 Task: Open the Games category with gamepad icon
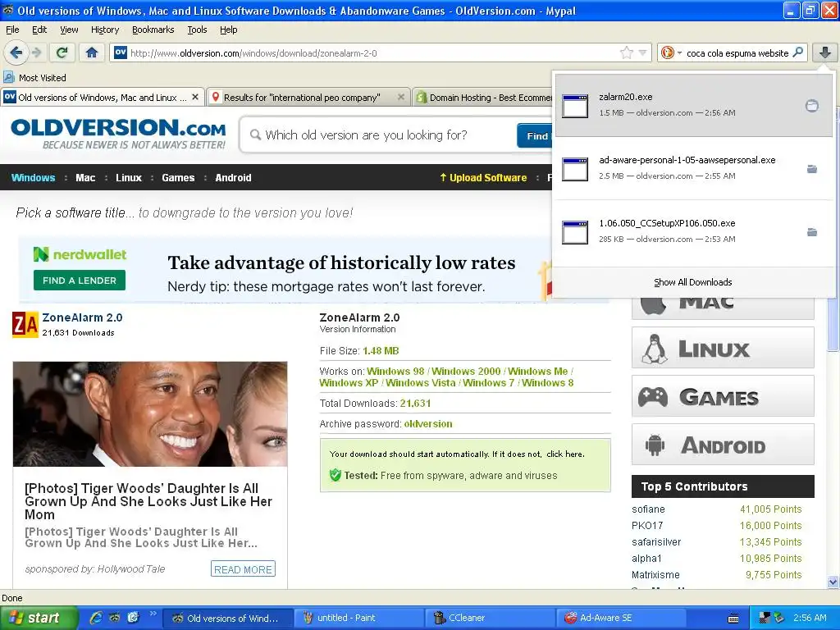pyautogui.click(x=723, y=396)
